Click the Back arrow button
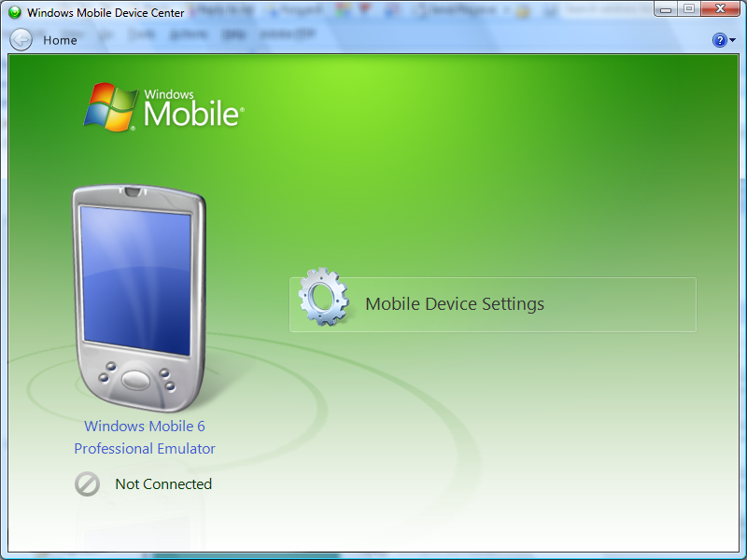 pyautogui.click(x=21, y=39)
